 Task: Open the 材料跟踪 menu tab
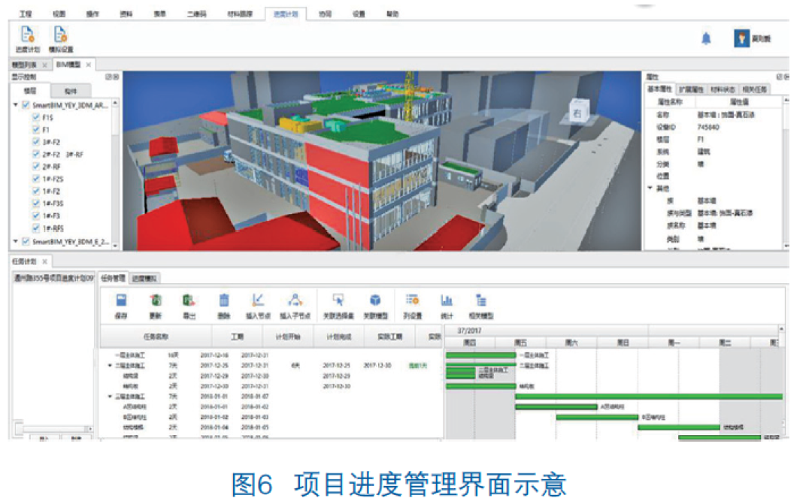(240, 14)
